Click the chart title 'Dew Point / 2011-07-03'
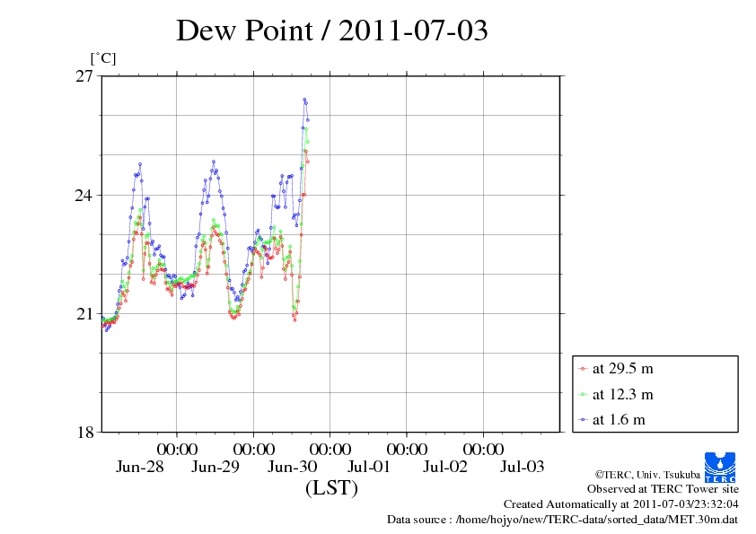This screenshot has width=756, height=534. 332,31
